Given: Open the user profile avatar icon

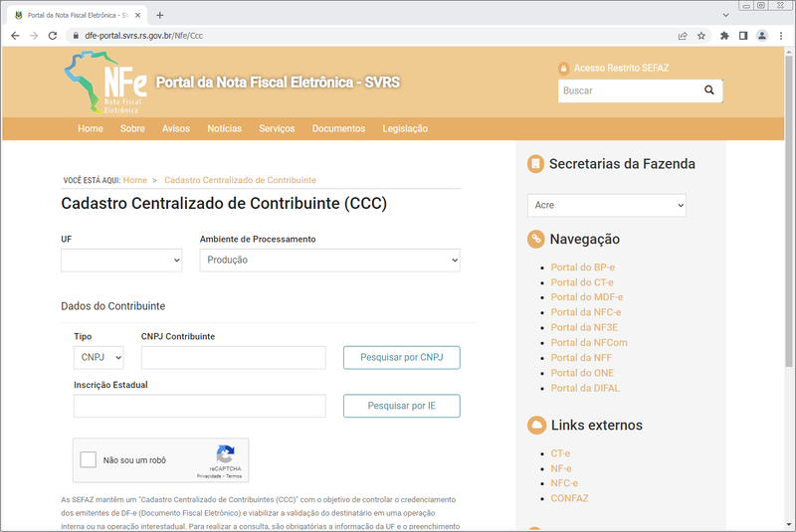Looking at the screenshot, I should click(x=762, y=36).
